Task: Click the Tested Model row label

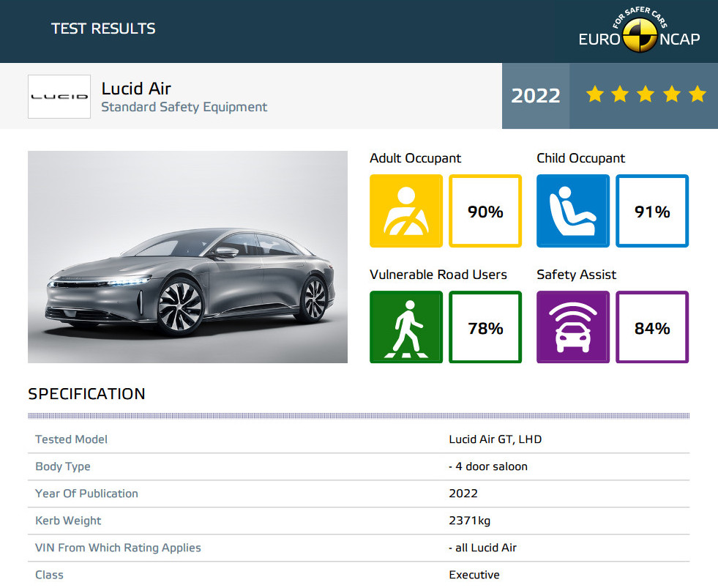Action: tap(72, 439)
